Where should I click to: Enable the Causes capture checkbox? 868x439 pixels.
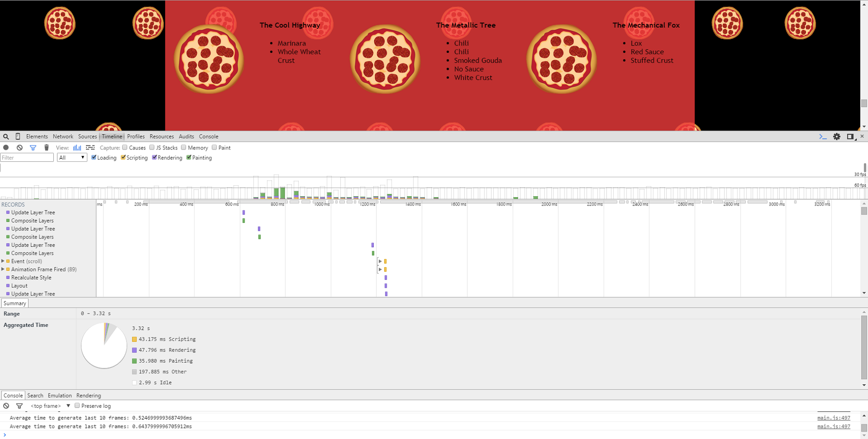point(125,148)
